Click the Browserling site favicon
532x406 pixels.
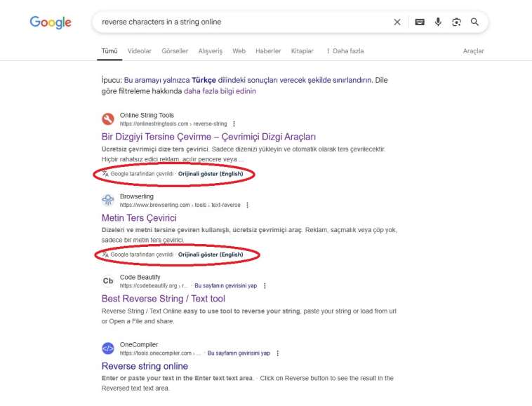click(x=107, y=200)
